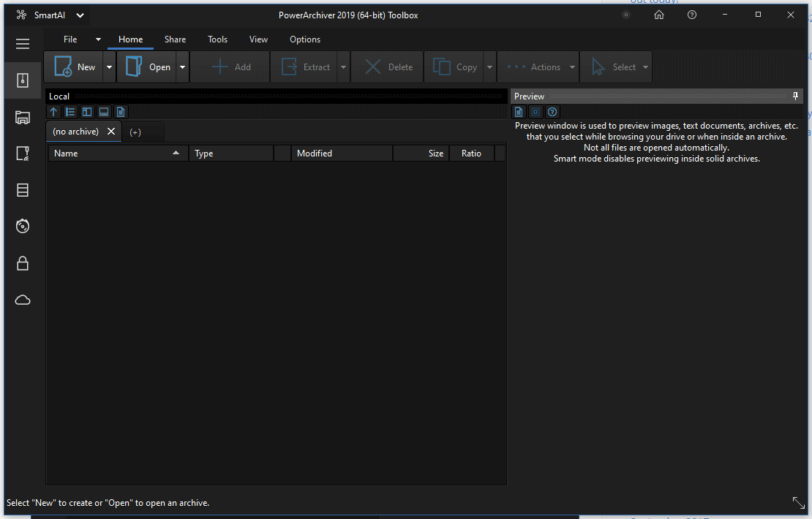This screenshot has height=519, width=812.
Task: Add a new tab with (+)
Action: pyautogui.click(x=135, y=132)
